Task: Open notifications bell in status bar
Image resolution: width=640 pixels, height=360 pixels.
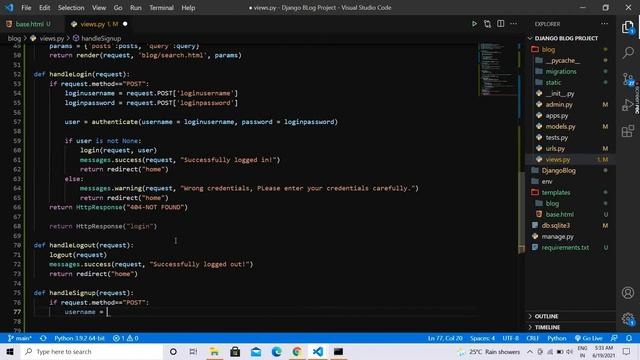Action: [x=629, y=338]
